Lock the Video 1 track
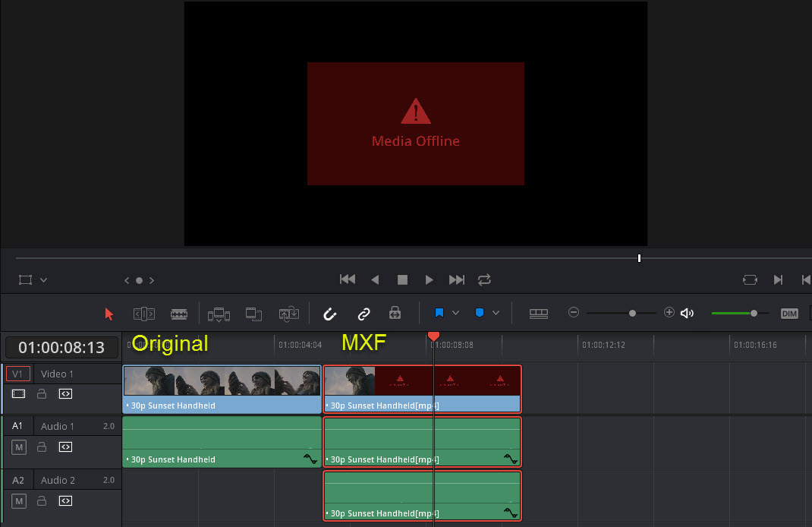Image resolution: width=812 pixels, height=527 pixels. point(42,394)
